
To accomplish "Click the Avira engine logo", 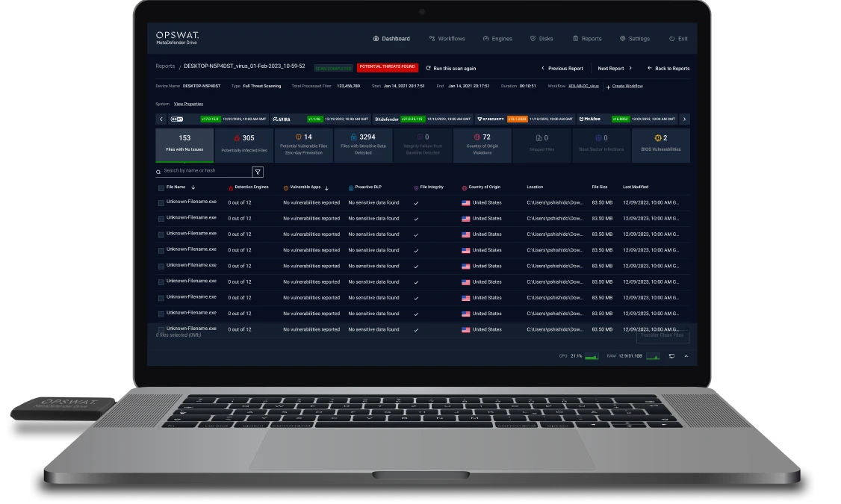I will (x=282, y=119).
